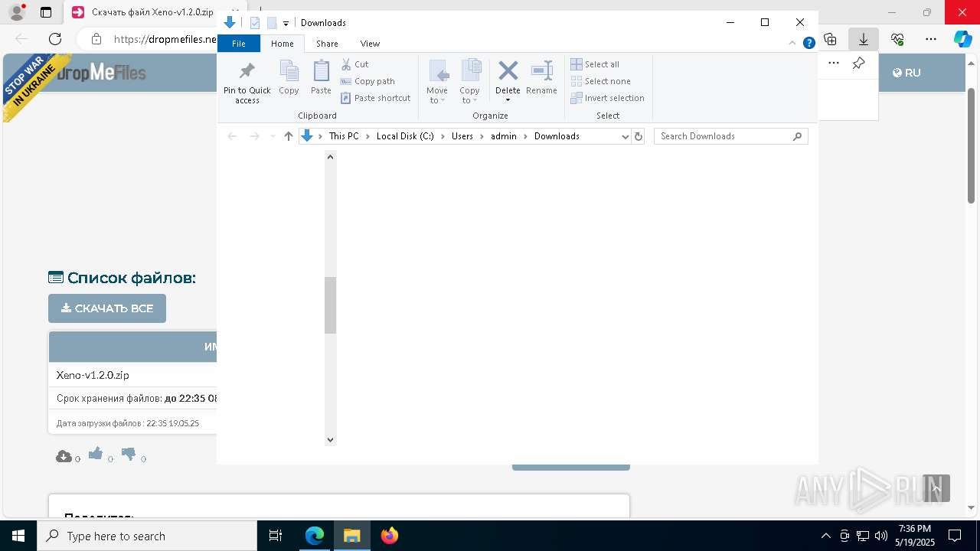Screen dimensions: 980x551
Task: Click the Delete X icon
Action: [x=508, y=71]
